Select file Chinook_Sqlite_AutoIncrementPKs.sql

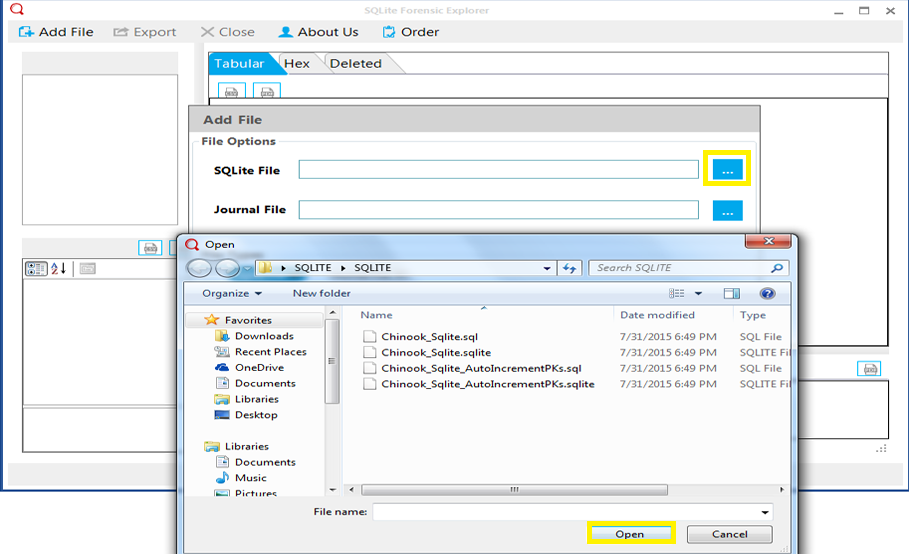[481, 368]
